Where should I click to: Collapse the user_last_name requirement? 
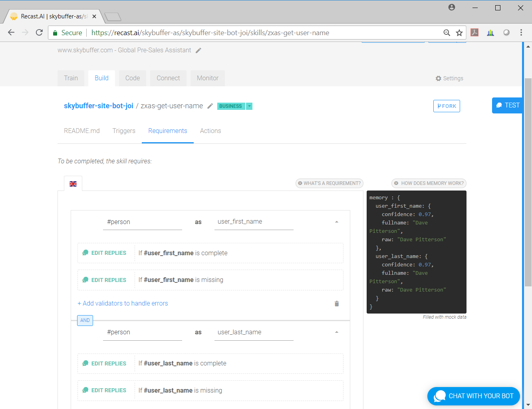[x=337, y=332]
